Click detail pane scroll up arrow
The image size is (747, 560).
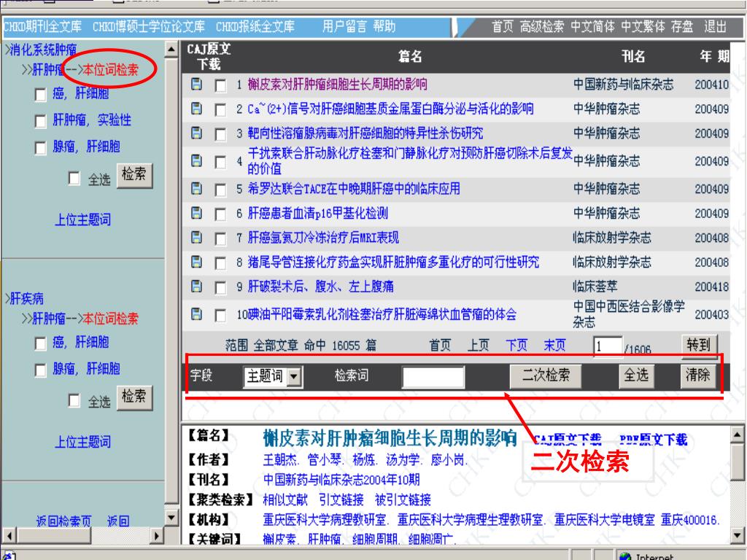(737, 435)
